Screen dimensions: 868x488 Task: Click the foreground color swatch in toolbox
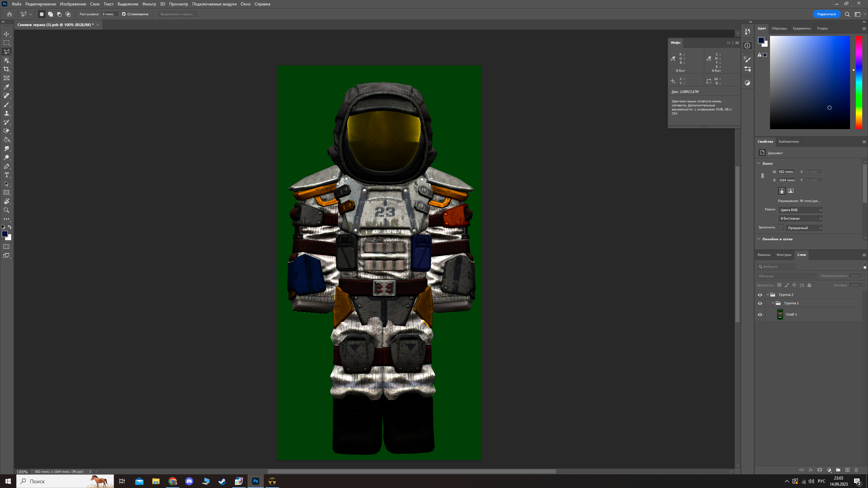click(5, 234)
